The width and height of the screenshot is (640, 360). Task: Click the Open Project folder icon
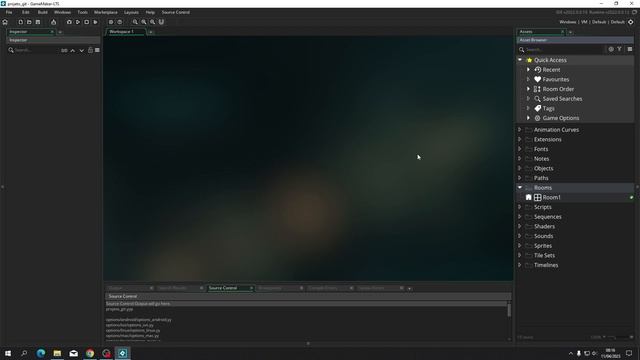coord(29,22)
